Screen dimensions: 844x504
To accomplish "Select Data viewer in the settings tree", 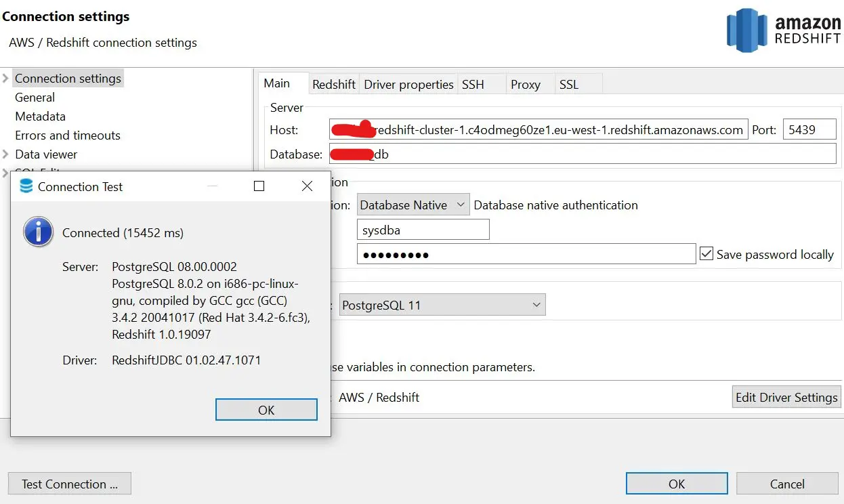I will (46, 154).
